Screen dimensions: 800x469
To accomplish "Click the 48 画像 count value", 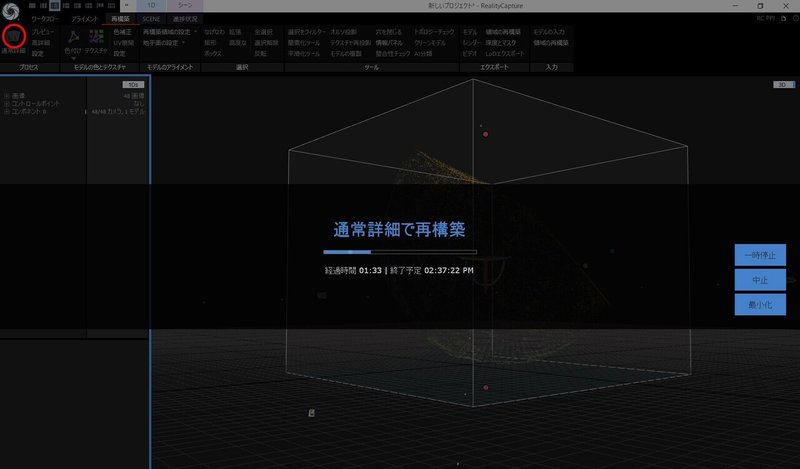I will (x=134, y=96).
